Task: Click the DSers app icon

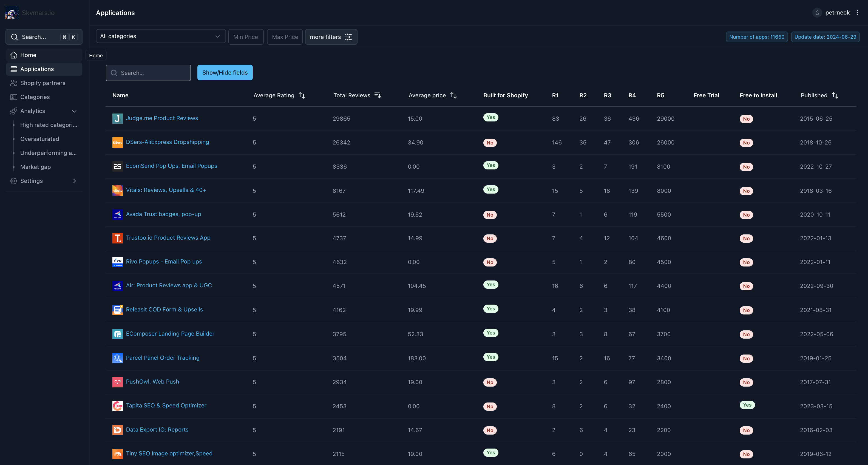Action: coord(118,143)
